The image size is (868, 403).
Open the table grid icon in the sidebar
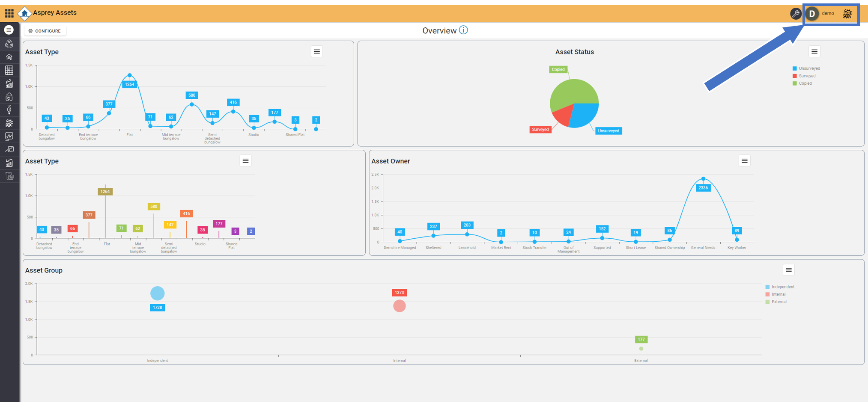click(x=9, y=70)
